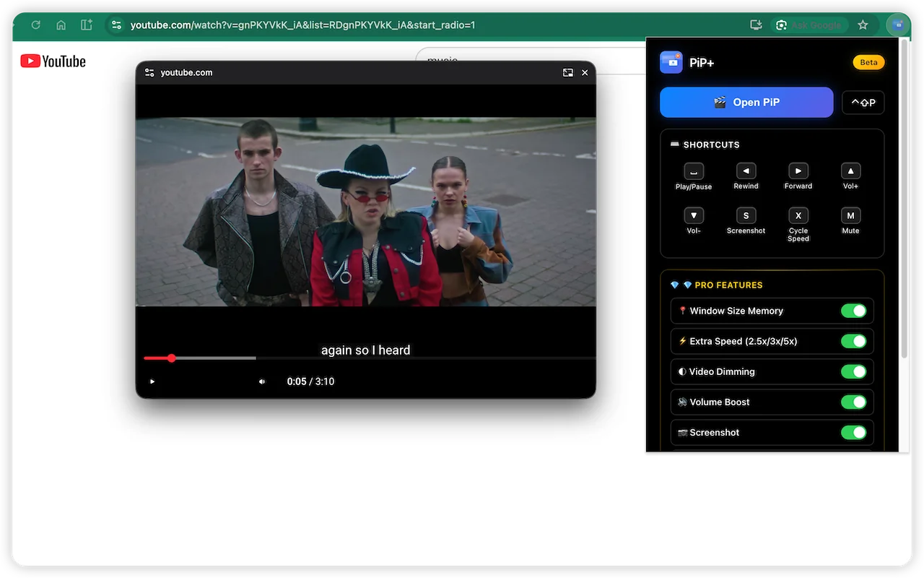
Task: Click the keyboard shortcut button next to Open PiP
Action: point(863,102)
